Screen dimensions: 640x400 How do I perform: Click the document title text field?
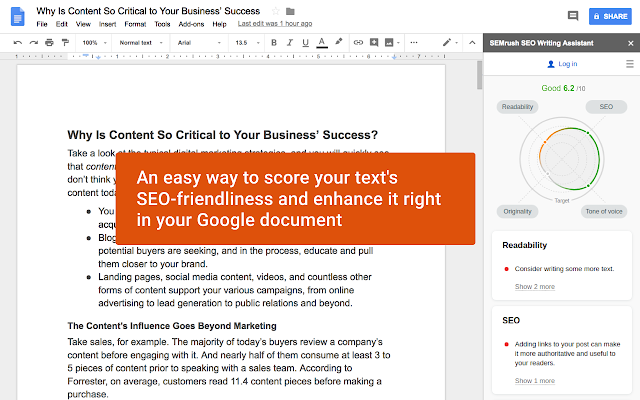click(x=148, y=11)
